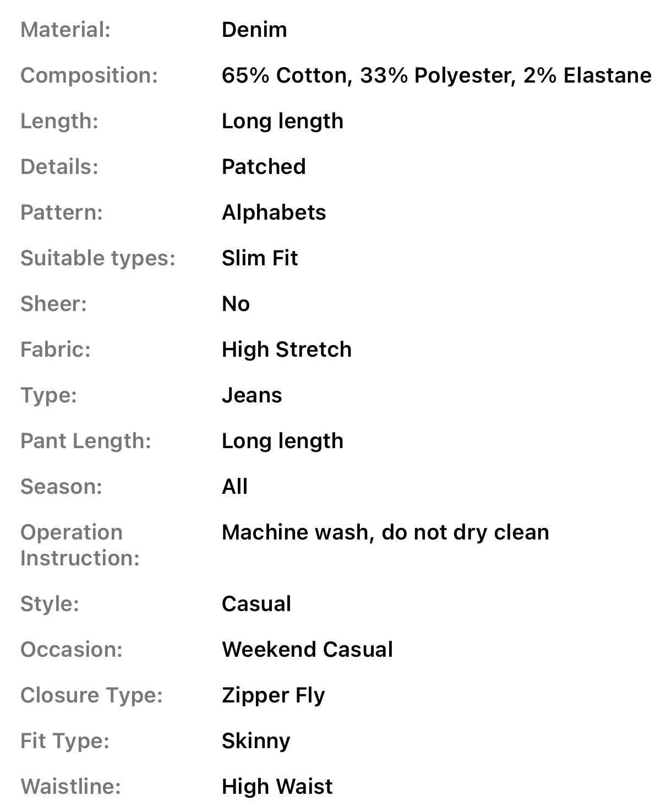Screen dimensions: 661x812
Task: Select the Machine wash instruction text
Action: click(385, 532)
